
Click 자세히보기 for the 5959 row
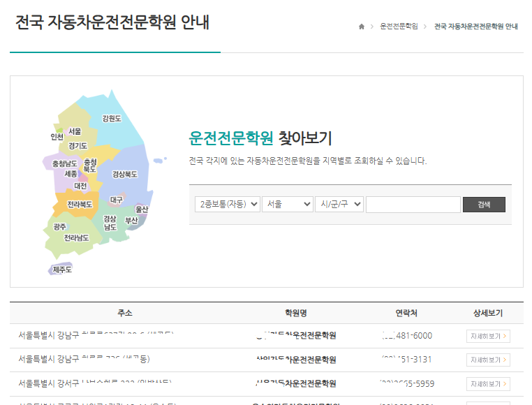[x=488, y=384]
